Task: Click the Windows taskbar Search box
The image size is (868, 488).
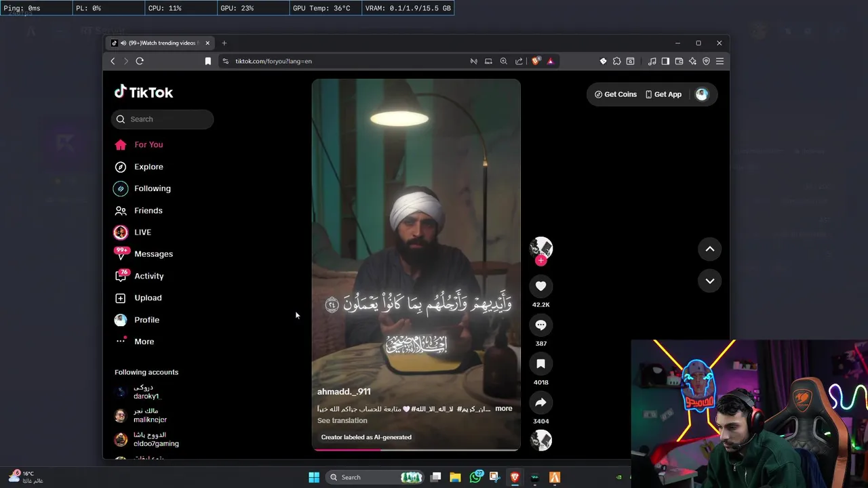Action: [376, 477]
